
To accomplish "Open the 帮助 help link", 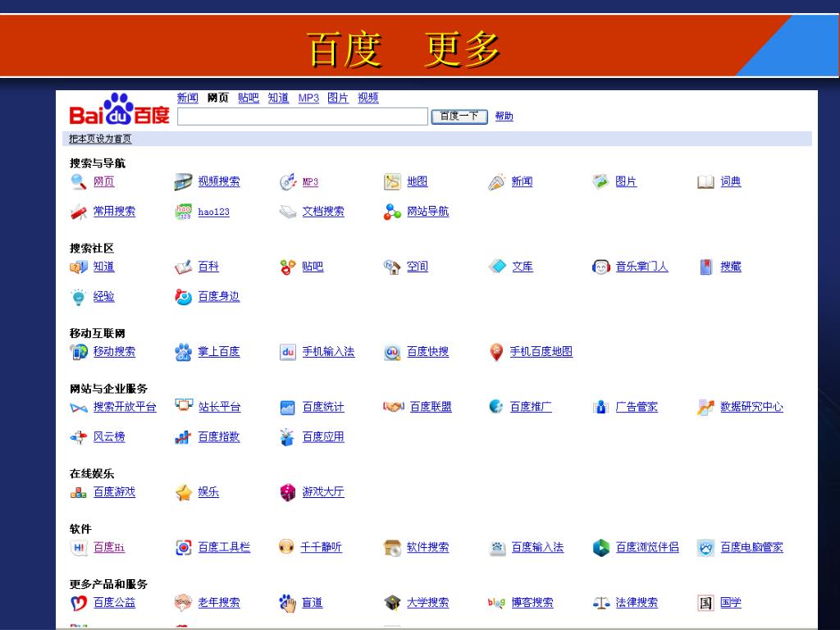I will click(504, 116).
